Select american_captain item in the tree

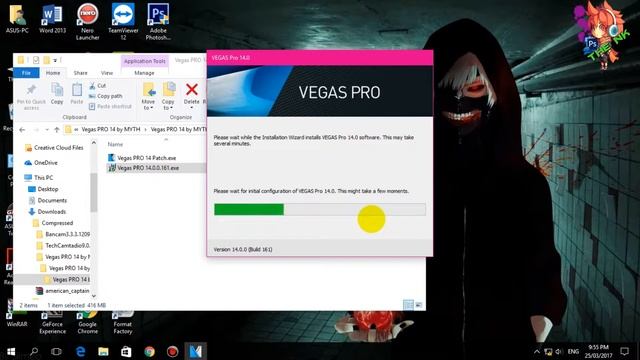click(63, 291)
